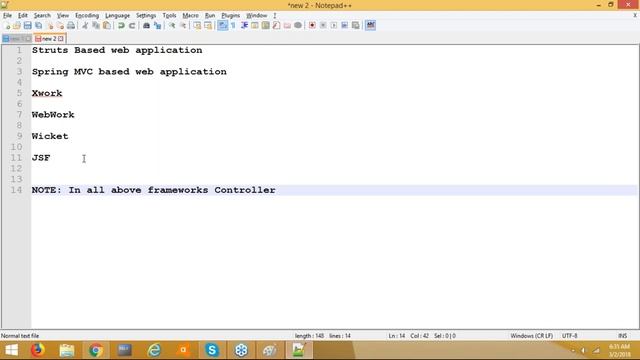640x360 pixels.
Task: Toggle synchronize vertical scrolling icon
Action: [x=197, y=25]
